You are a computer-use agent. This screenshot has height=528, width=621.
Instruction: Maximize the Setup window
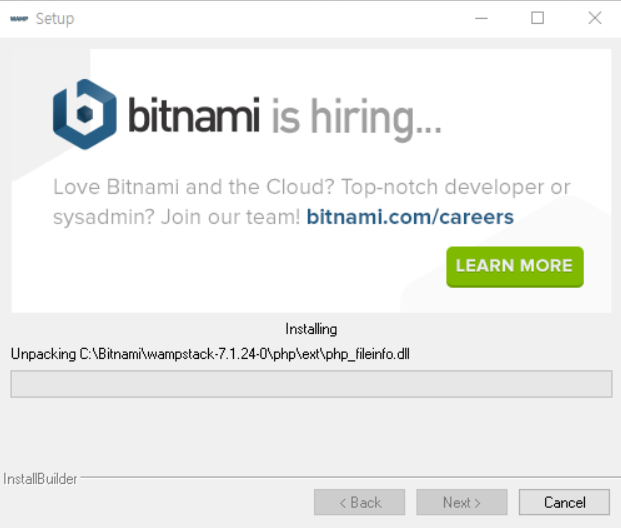pyautogui.click(x=537, y=18)
